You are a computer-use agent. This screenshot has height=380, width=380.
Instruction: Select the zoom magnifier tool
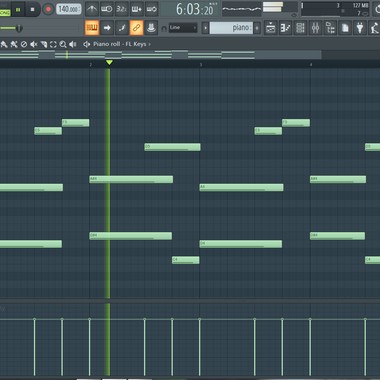63,44
